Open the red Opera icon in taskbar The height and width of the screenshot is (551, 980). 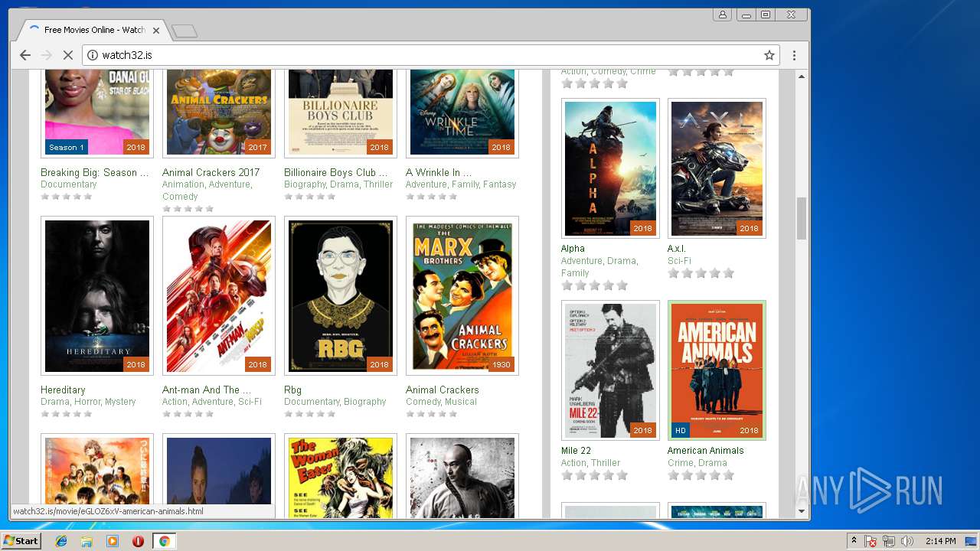coord(138,541)
